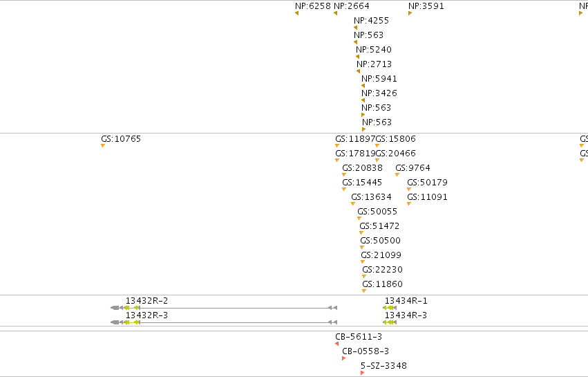Click the GS:51472 label
The width and height of the screenshot is (588, 377).
[x=379, y=226]
